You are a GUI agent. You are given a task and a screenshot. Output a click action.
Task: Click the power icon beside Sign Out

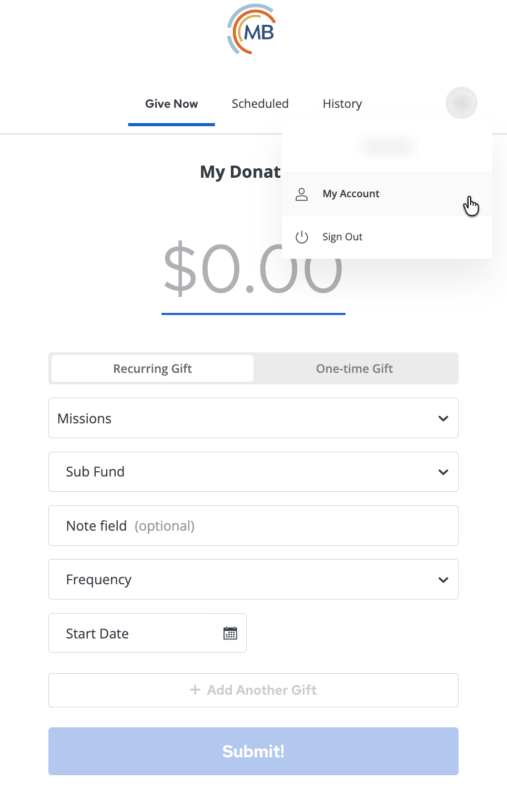click(x=301, y=237)
